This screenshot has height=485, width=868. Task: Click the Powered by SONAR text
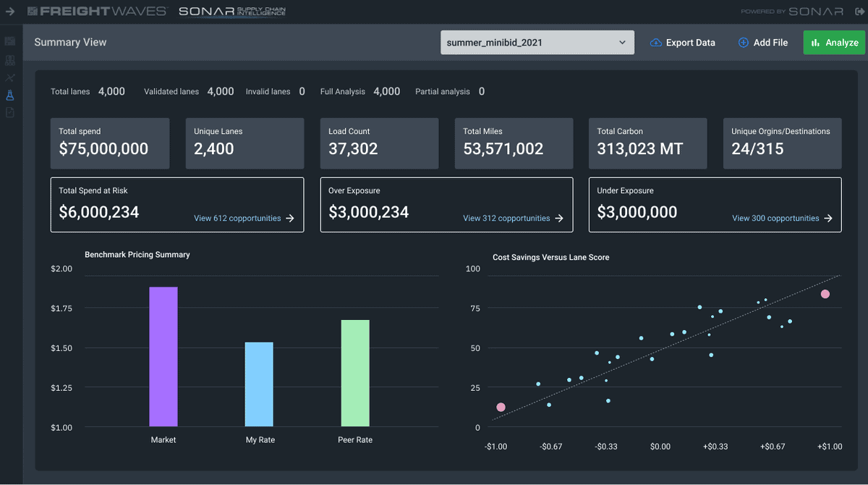click(x=792, y=12)
